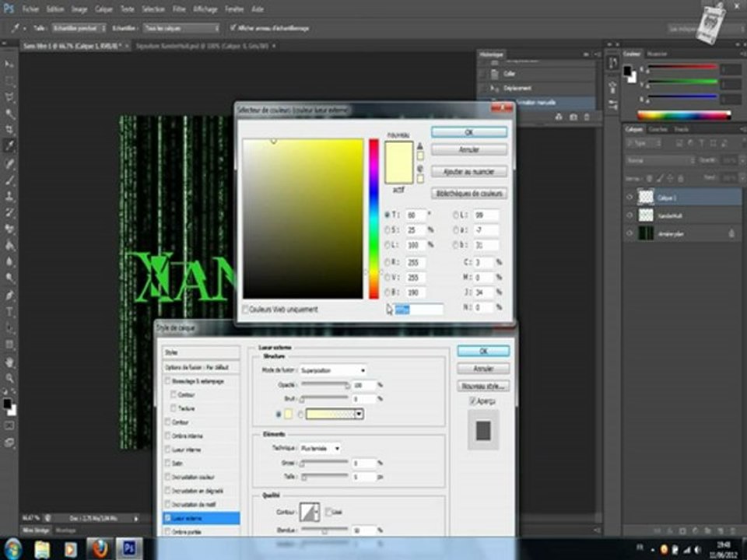Select the Type tool
The width and height of the screenshot is (747, 560).
[x=9, y=313]
